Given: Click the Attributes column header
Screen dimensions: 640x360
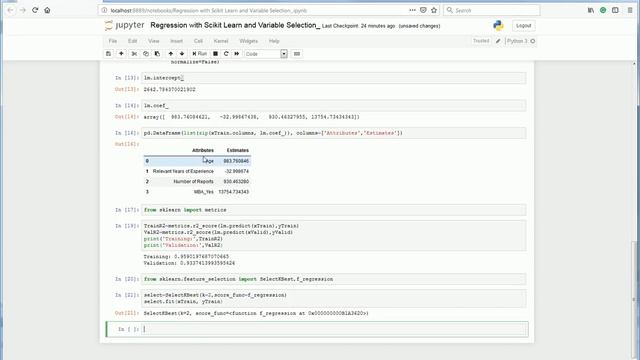Looking at the screenshot, I should click(203, 150).
